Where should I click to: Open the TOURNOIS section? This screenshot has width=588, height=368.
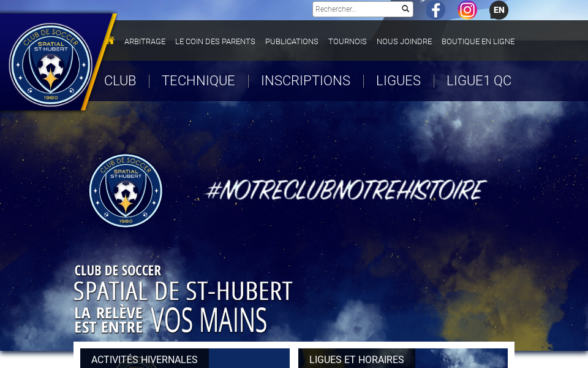pyautogui.click(x=347, y=41)
